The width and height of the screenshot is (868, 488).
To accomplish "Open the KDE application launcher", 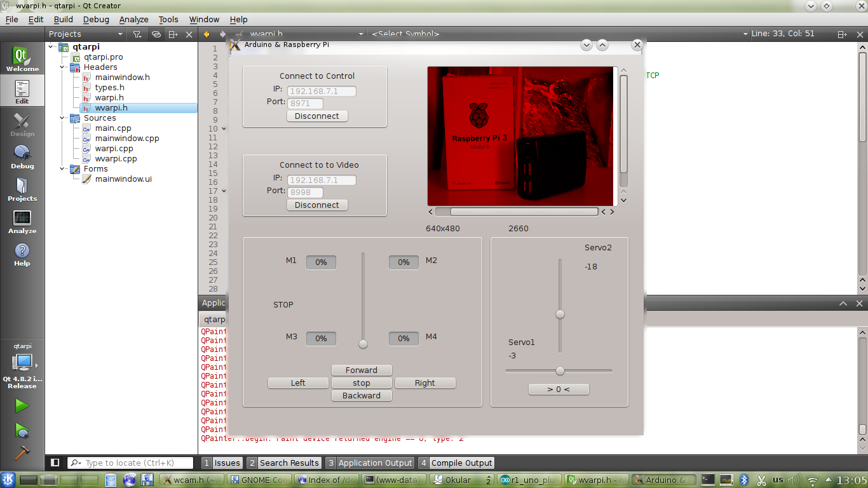I will (x=8, y=480).
